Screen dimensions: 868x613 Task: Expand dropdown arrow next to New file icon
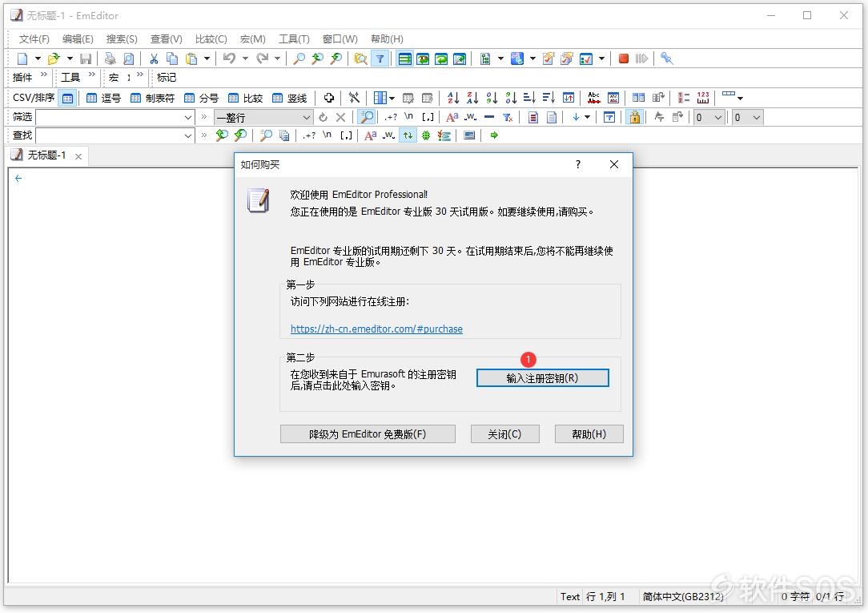(38, 58)
